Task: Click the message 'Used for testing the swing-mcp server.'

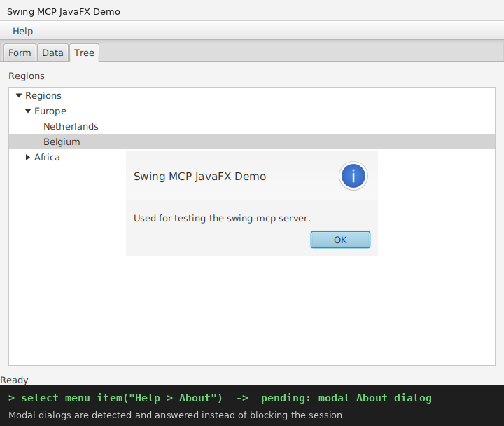Action: [x=222, y=218]
